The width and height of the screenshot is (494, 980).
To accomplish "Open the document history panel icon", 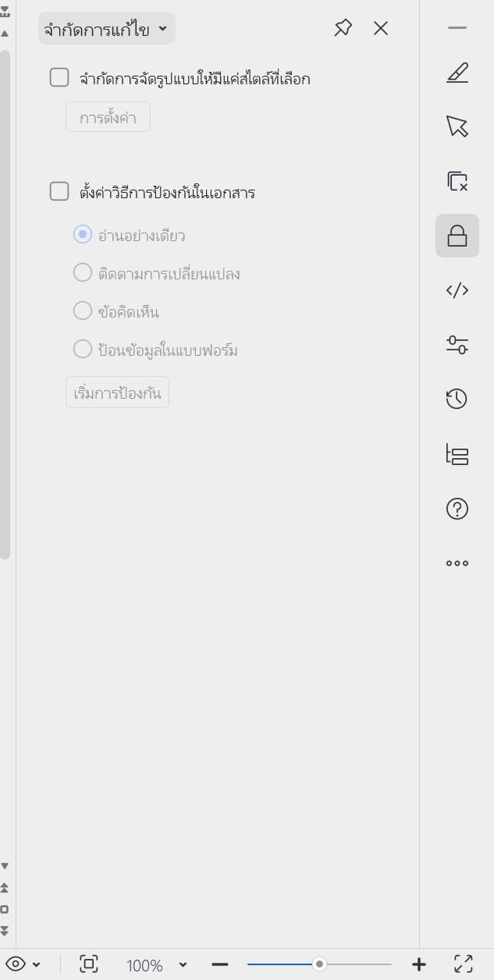I will point(457,399).
